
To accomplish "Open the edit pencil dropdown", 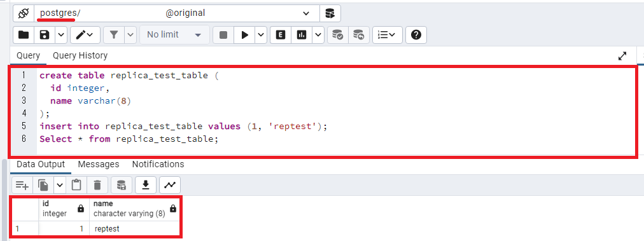I will coord(85,35).
